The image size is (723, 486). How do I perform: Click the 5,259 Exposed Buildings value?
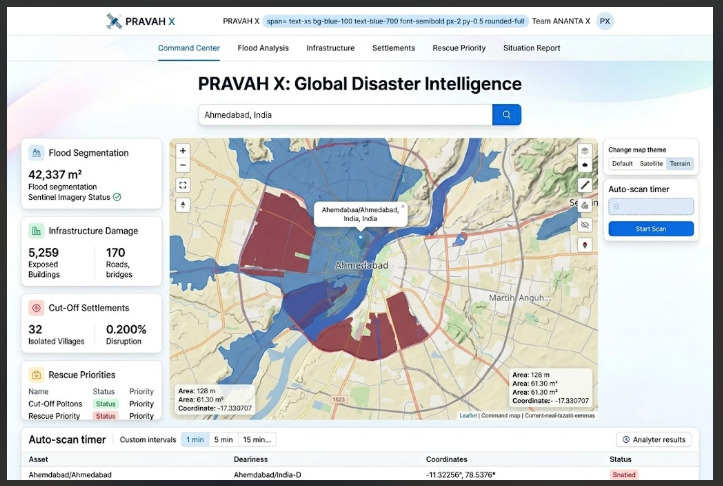[x=43, y=253]
